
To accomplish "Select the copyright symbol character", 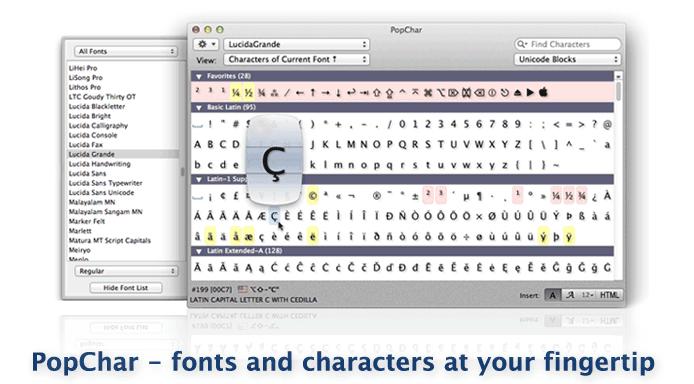I will [x=313, y=196].
